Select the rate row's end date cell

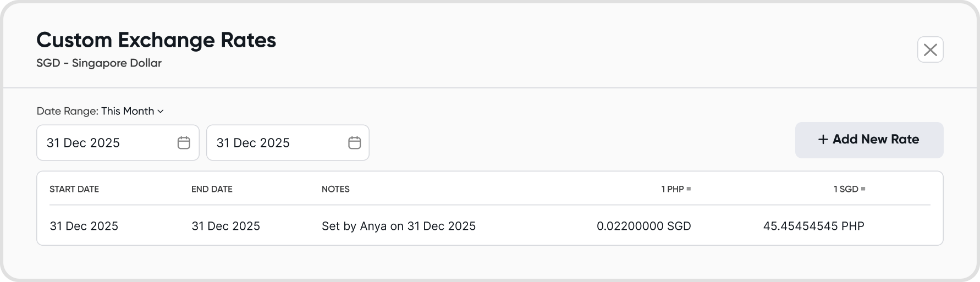pyautogui.click(x=225, y=226)
